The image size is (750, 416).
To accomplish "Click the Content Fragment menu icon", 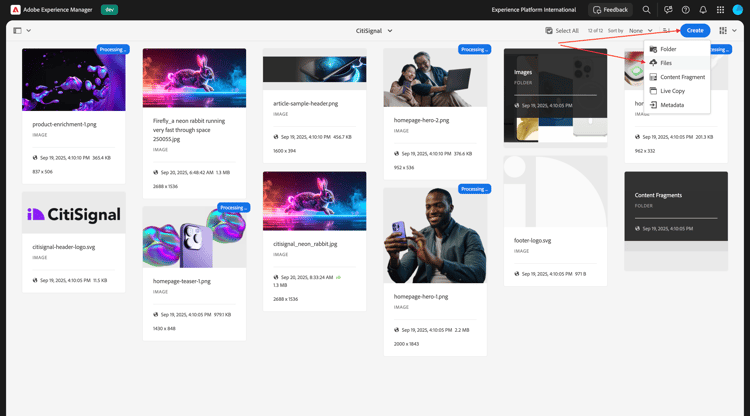I will [653, 77].
